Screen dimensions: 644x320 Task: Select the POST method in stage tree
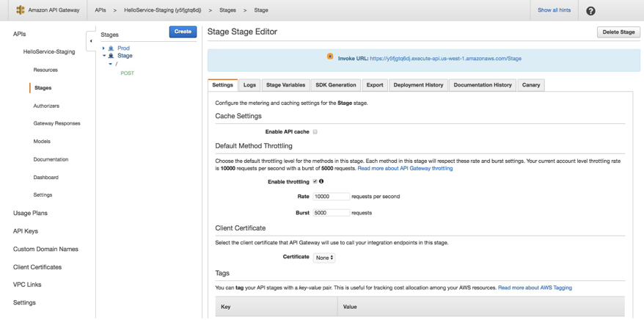[x=128, y=73]
